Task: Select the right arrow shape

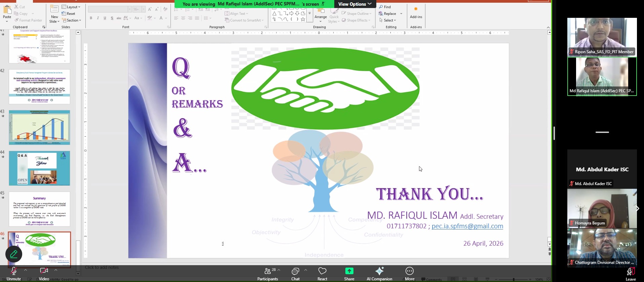Action: [292, 13]
